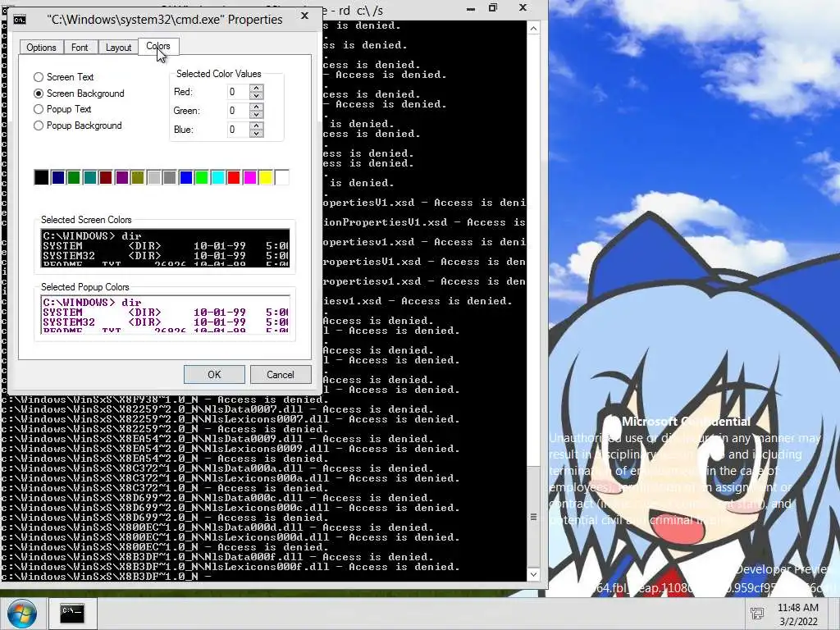Viewport: 840px width, 630px height.
Task: Pick the dark gray color swatch
Action: [x=170, y=177]
